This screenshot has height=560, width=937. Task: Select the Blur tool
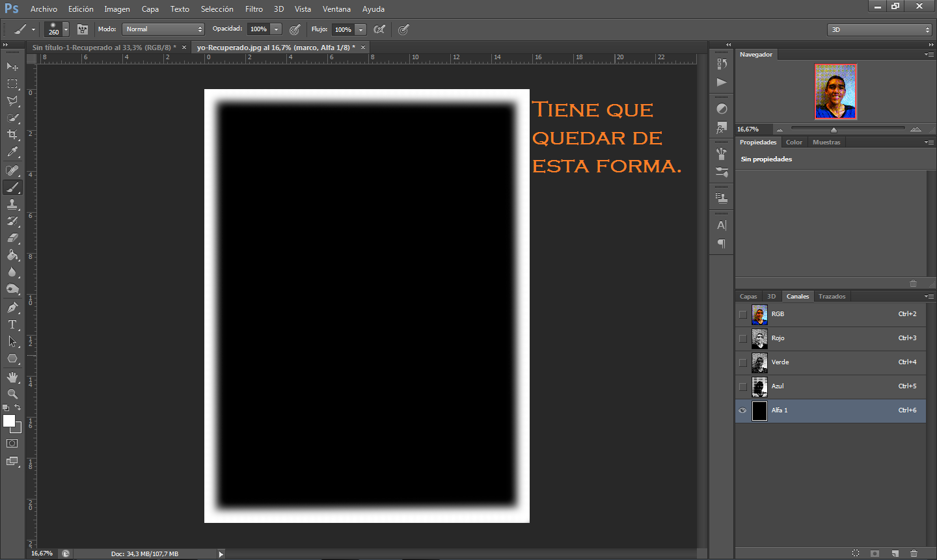(12, 272)
